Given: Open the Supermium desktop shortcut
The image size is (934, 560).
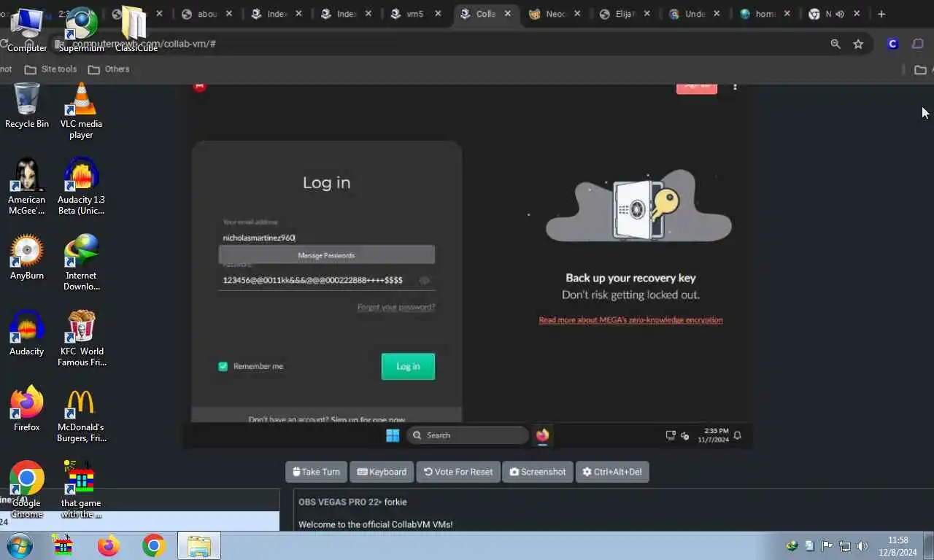Looking at the screenshot, I should (81, 29).
